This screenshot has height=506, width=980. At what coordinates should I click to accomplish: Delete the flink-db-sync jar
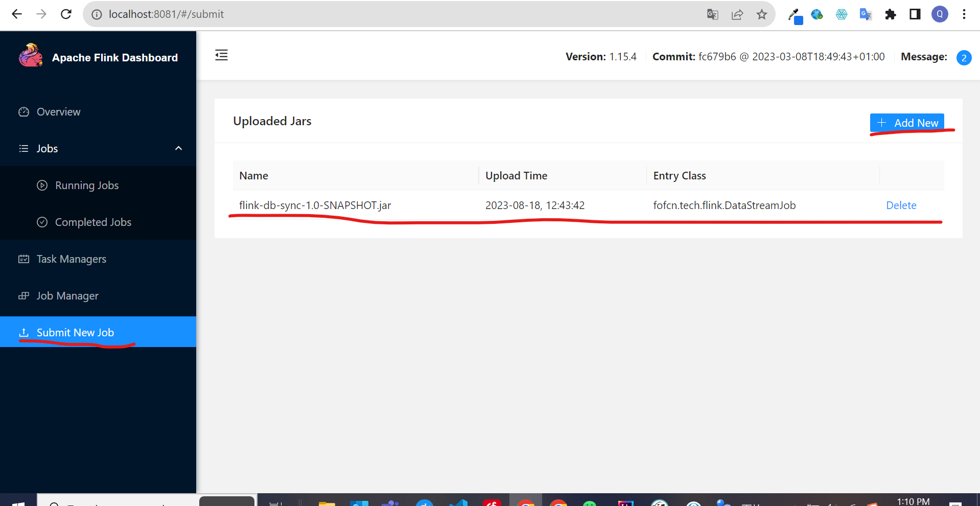click(x=901, y=205)
